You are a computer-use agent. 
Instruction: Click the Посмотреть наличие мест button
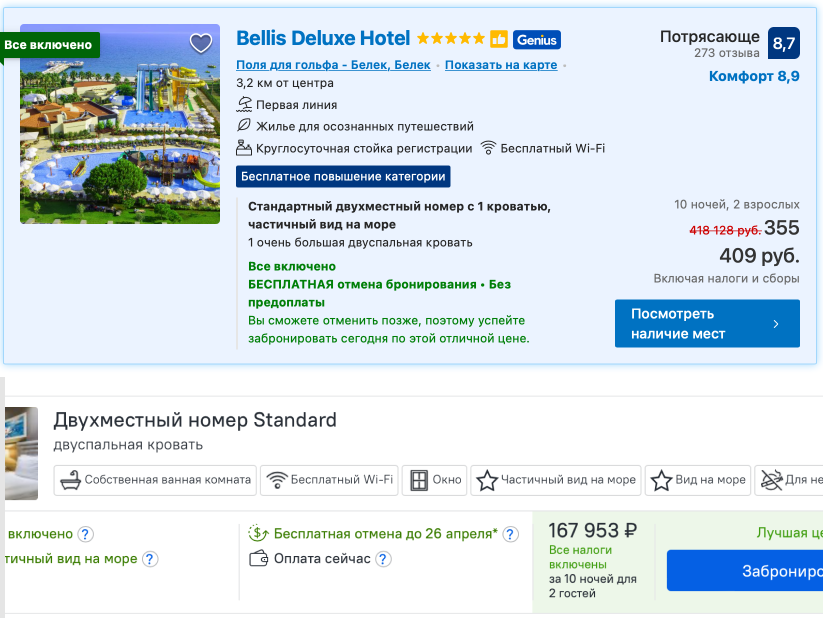coord(707,323)
